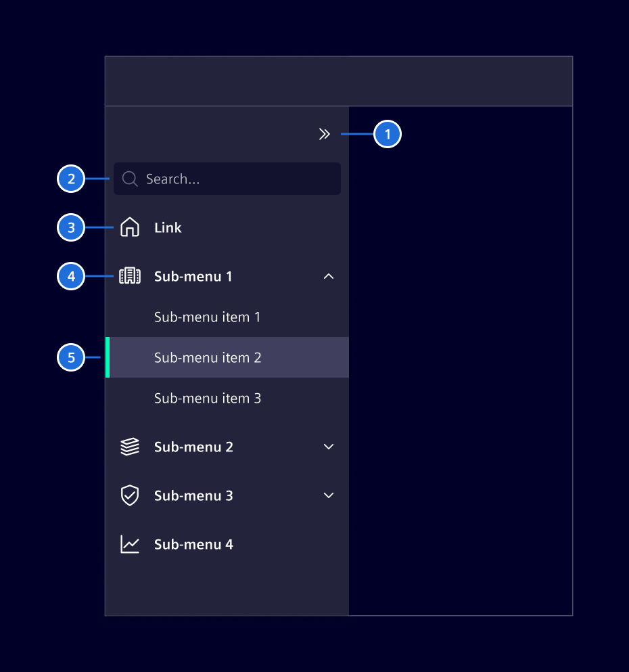This screenshot has width=629, height=672.
Task: Expand Sub-menu 2 using the down chevron
Action: [x=329, y=447]
